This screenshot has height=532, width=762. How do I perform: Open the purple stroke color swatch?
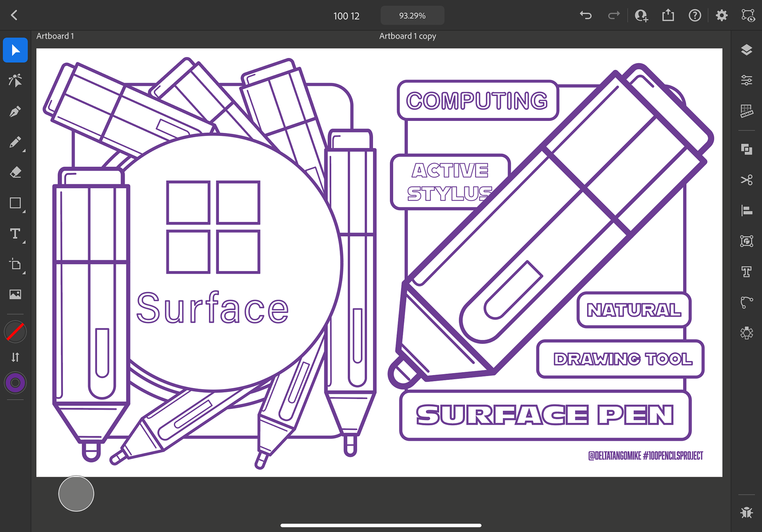click(15, 383)
